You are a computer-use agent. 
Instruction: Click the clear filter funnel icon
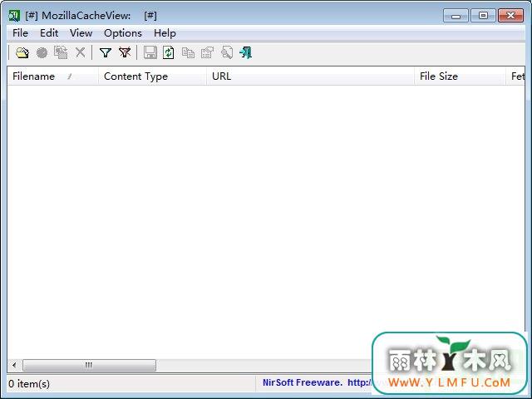coord(125,52)
